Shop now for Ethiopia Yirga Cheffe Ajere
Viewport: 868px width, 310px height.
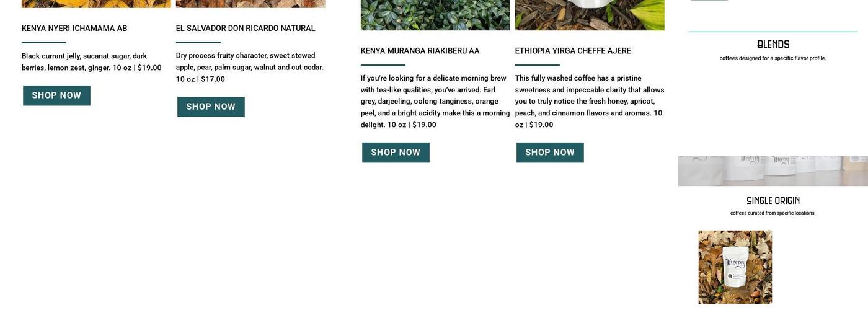(550, 153)
